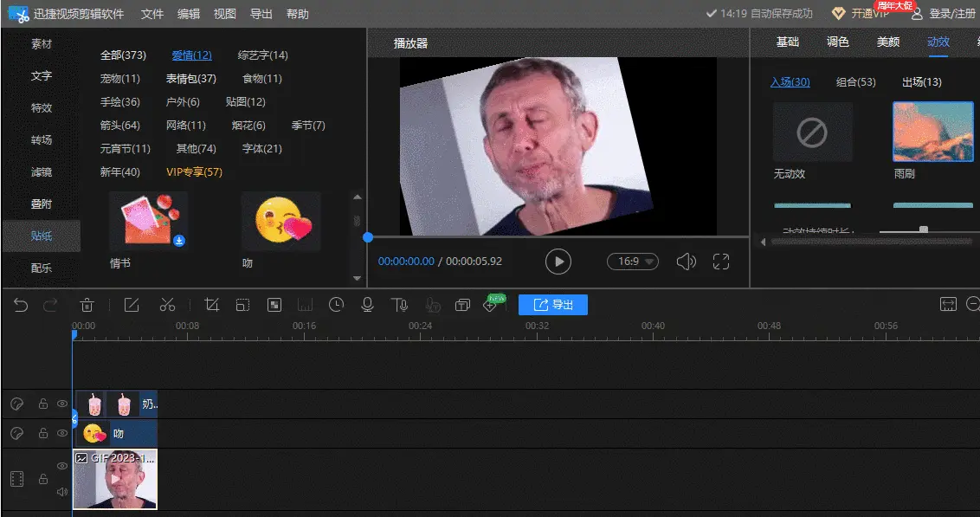Hide the GIF video track

click(x=61, y=466)
